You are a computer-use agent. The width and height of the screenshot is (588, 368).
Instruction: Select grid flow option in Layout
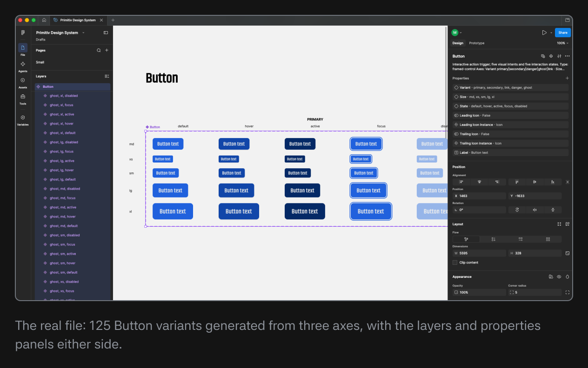[x=548, y=239]
